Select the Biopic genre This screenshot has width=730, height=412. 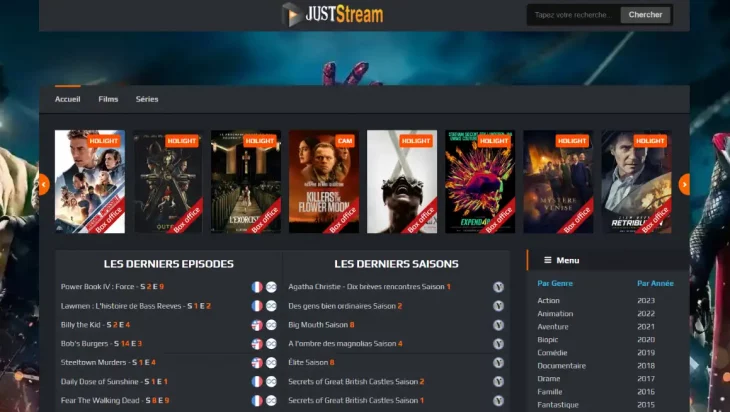[548, 340]
